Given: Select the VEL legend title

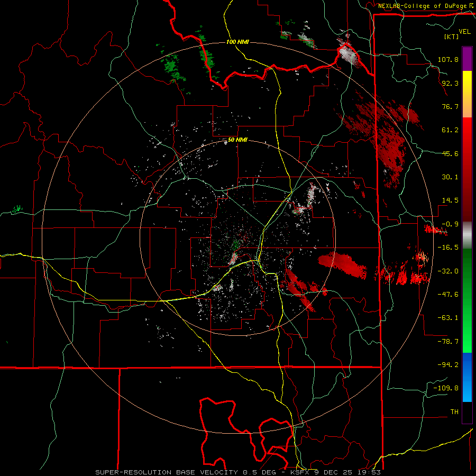Looking at the screenshot, I should click(464, 32).
